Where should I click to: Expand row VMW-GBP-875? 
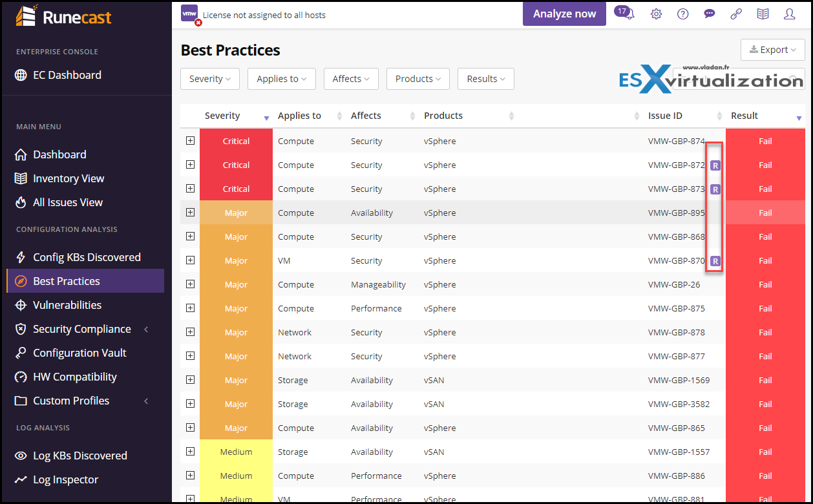[x=190, y=308]
